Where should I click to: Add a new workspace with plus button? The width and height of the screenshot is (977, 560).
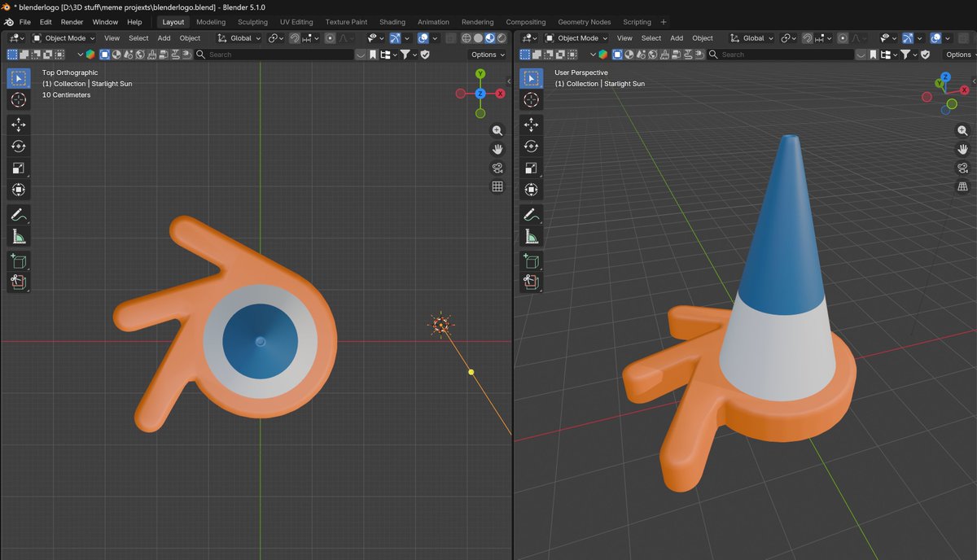pos(664,22)
